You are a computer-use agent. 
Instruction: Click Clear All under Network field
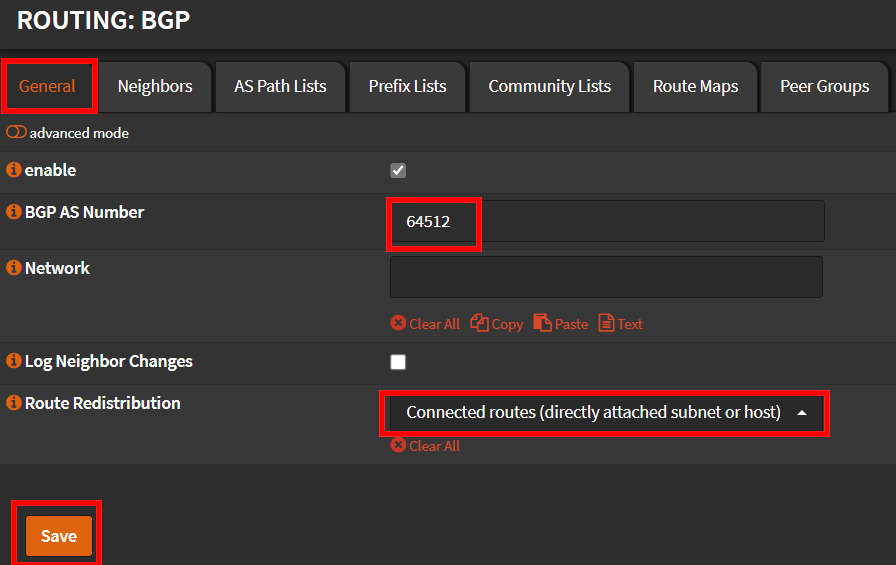pos(425,324)
